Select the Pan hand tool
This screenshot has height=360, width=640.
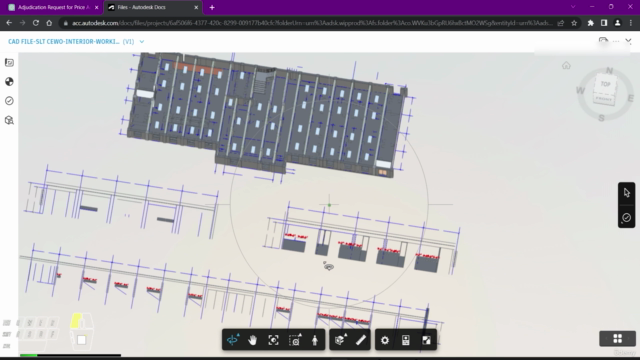[x=253, y=340]
